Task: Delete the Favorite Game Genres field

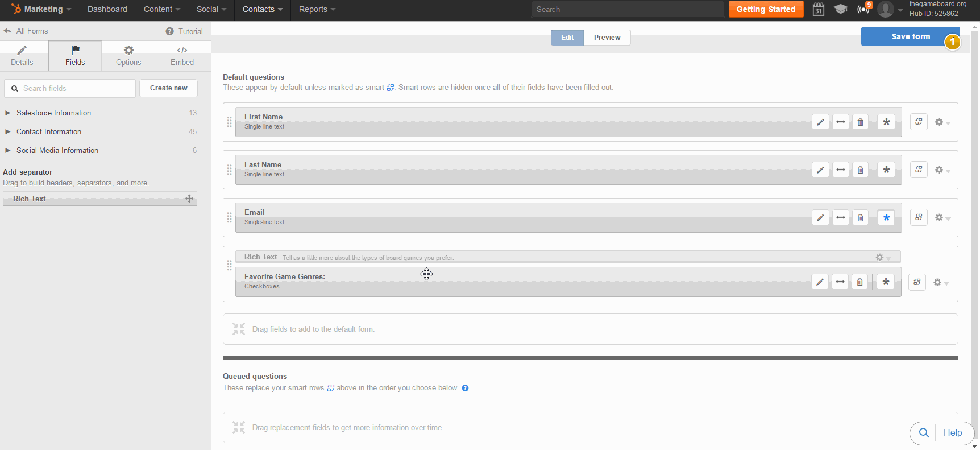Action: coord(859,282)
